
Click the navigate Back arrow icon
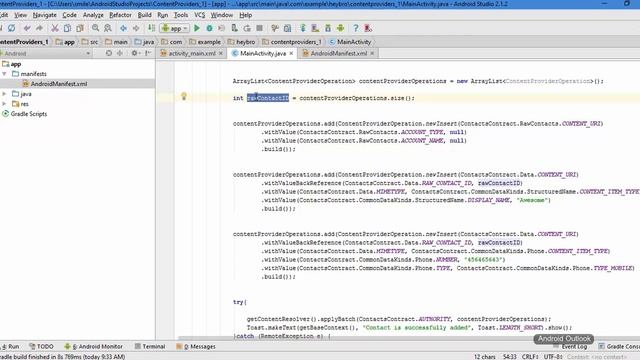coord(123,28)
